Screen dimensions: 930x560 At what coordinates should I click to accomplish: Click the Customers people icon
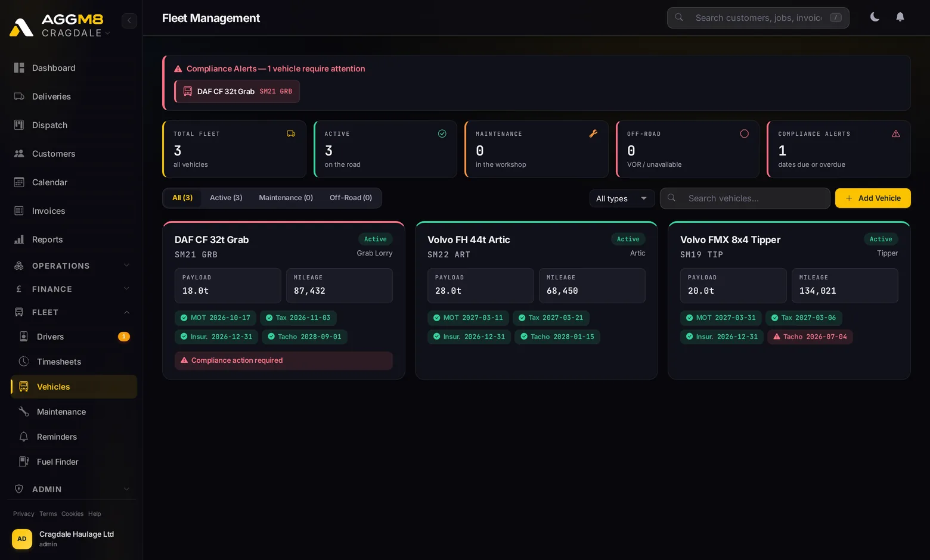(19, 154)
